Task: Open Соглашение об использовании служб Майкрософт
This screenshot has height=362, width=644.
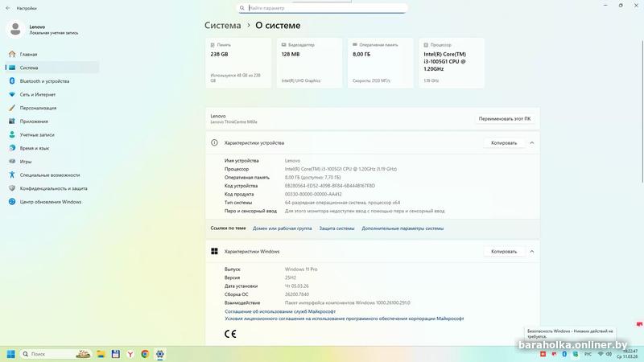Action: click(x=280, y=311)
